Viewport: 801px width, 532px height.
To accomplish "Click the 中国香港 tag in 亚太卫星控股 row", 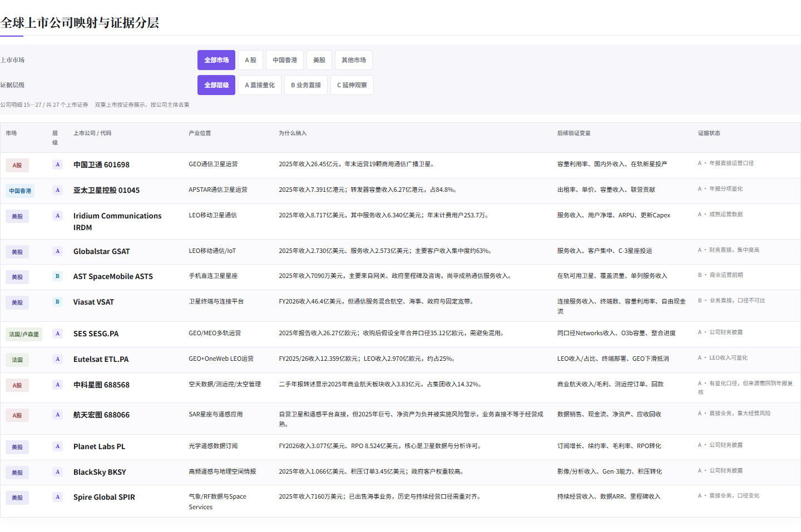I will tap(20, 191).
